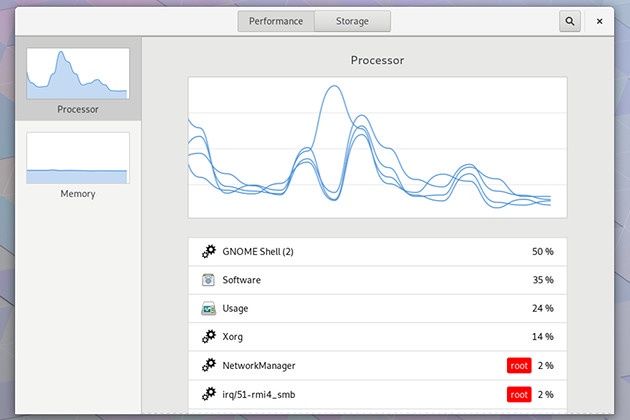The image size is (630, 420).
Task: Close the Usage window
Action: (599, 21)
